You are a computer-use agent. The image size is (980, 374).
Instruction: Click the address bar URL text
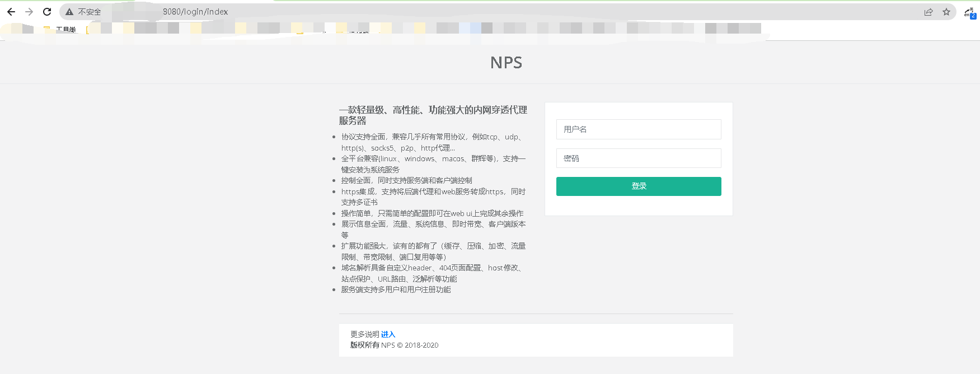tap(195, 12)
